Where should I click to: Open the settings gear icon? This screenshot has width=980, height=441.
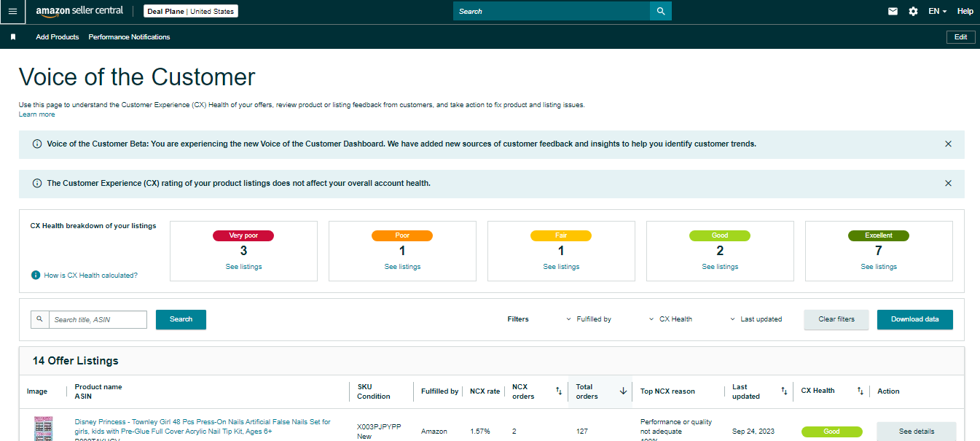[913, 12]
